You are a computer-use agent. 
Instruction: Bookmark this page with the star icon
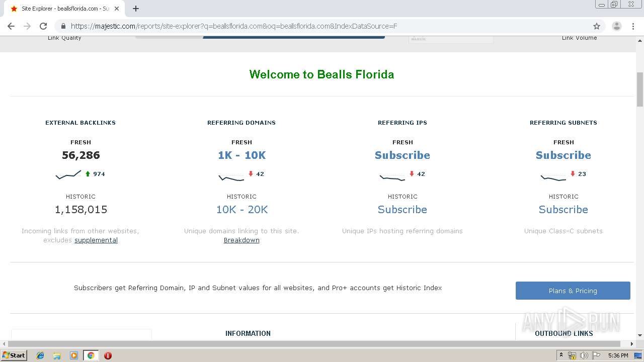click(597, 26)
